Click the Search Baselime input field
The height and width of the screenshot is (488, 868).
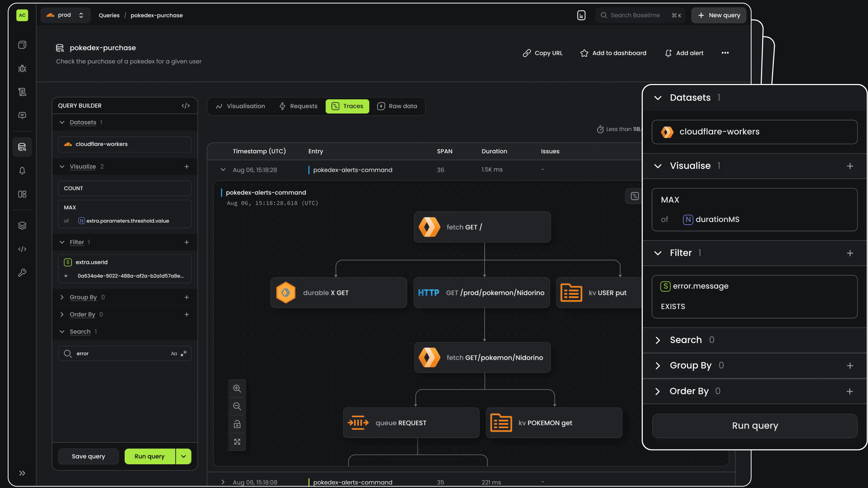pyautogui.click(x=635, y=15)
